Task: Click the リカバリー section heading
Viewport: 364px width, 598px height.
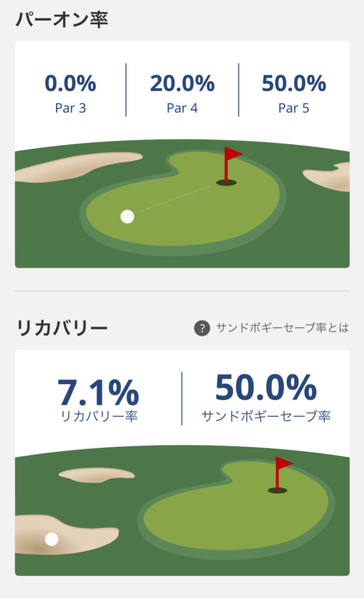Action: coord(62,328)
